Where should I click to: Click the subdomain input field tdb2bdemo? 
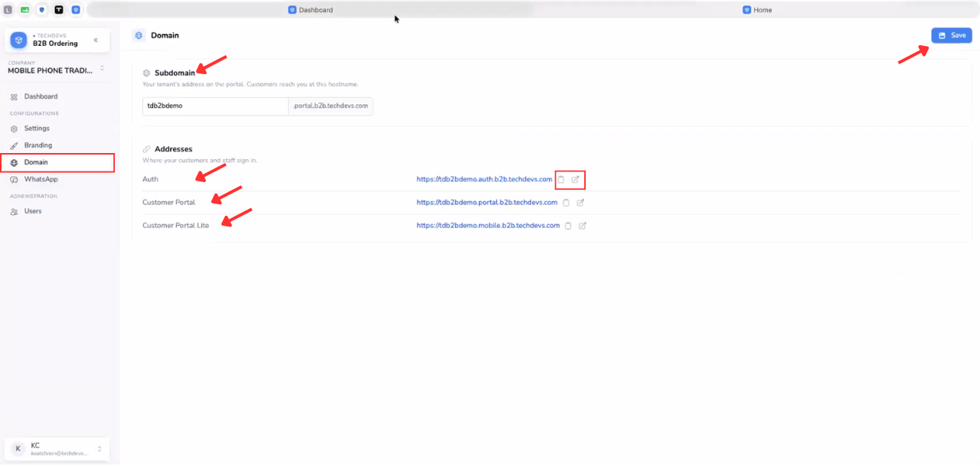[215, 106]
